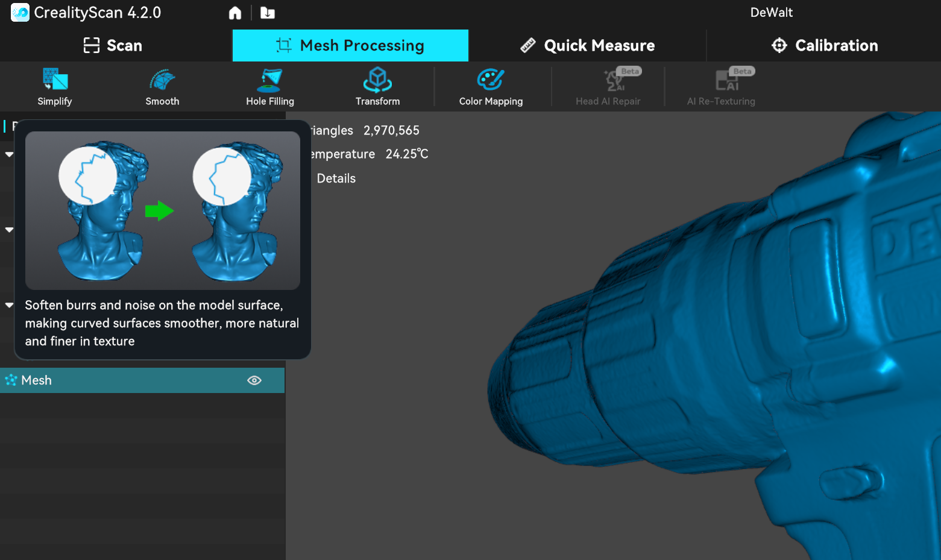This screenshot has height=560, width=941.
Task: Collapse the lowest section arrow above Mesh
Action: click(x=9, y=305)
